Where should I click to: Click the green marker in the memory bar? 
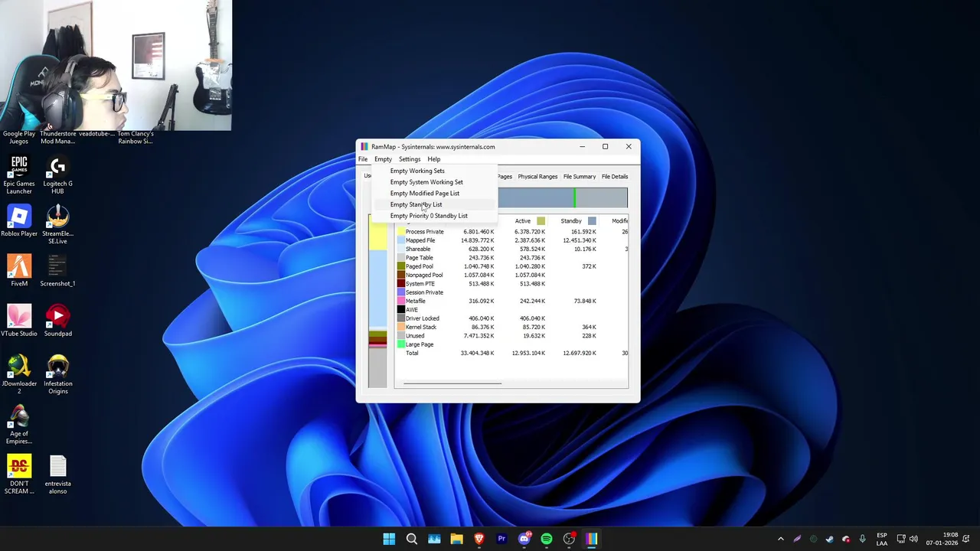point(574,198)
